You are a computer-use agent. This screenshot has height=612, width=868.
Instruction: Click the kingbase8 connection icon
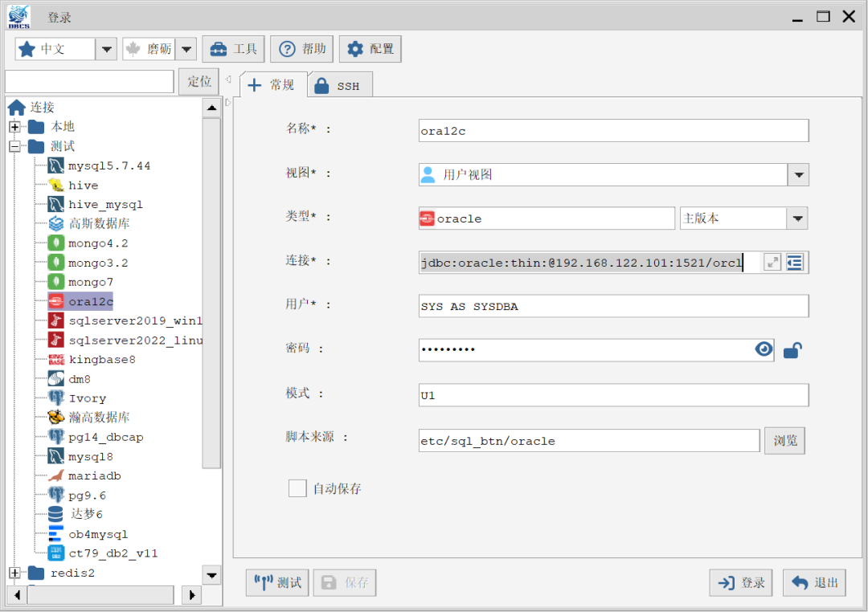(56, 359)
